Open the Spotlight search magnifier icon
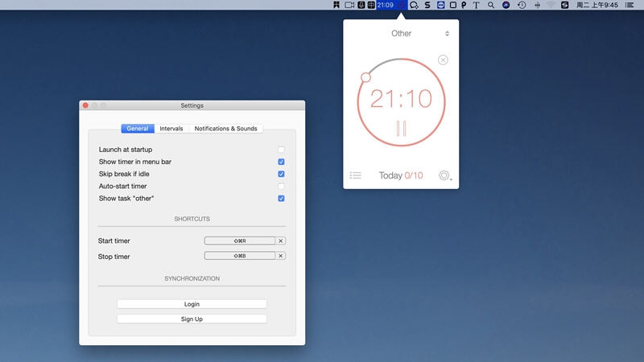Viewport: 644px width, 362px height. [x=491, y=5]
